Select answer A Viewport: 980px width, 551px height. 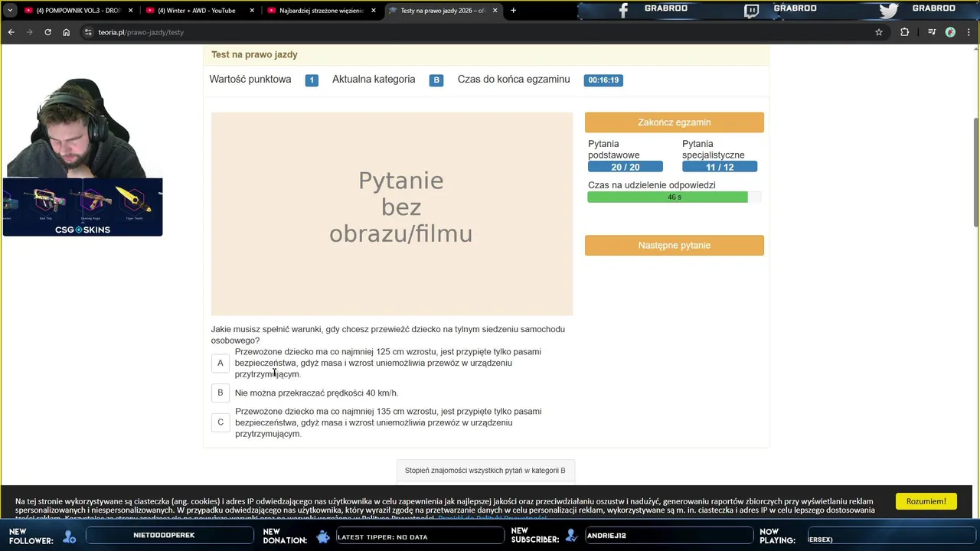pos(220,363)
